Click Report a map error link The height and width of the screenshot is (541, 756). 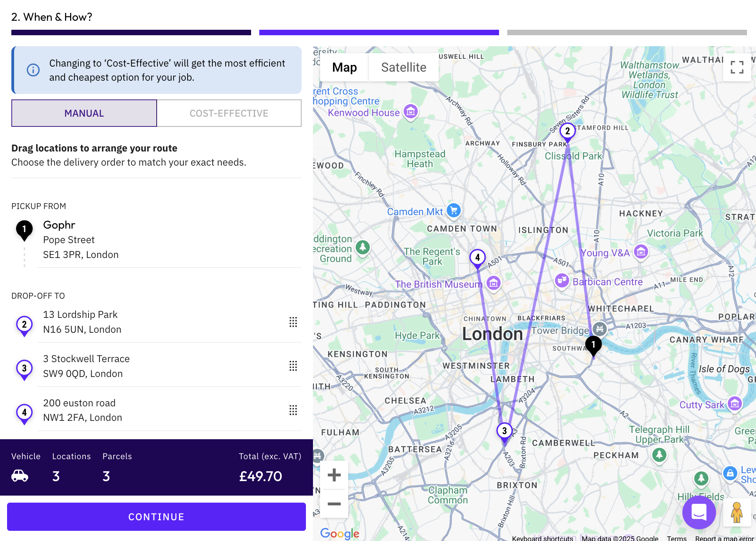[x=724, y=538]
